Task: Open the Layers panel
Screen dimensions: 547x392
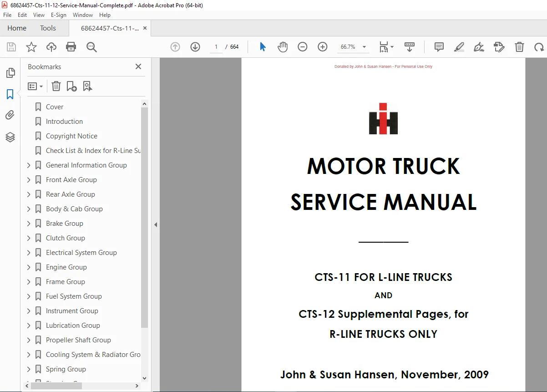Action: (10, 137)
